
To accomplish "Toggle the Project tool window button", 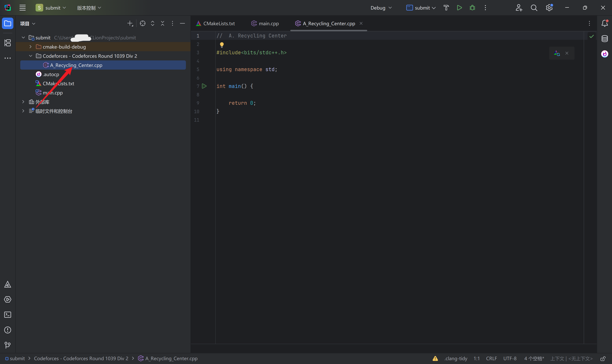I will (8, 24).
